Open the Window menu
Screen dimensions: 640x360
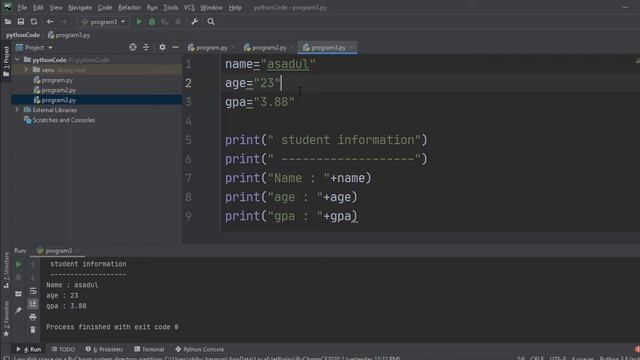point(211,7)
